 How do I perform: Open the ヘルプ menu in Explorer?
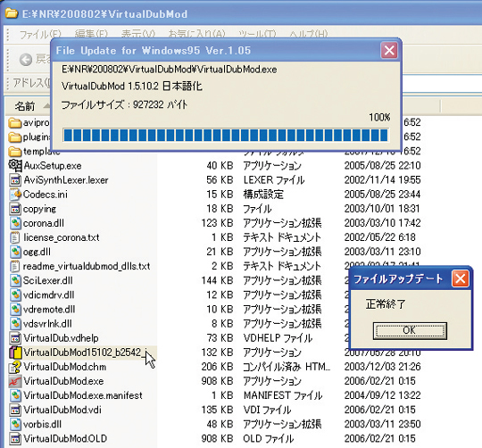309,34
